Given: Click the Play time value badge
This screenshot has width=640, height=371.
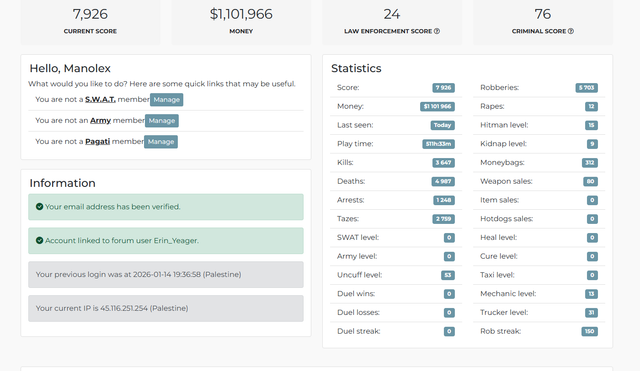Looking at the screenshot, I should point(438,144).
